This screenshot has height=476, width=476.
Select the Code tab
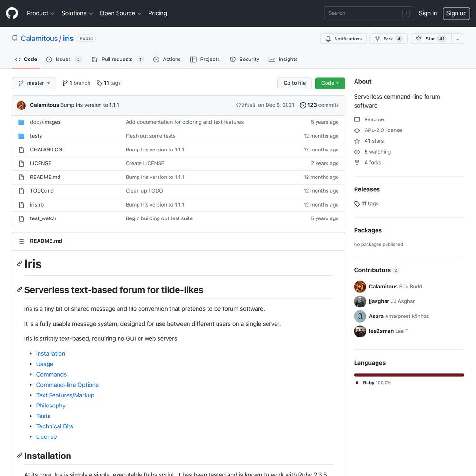click(x=26, y=59)
